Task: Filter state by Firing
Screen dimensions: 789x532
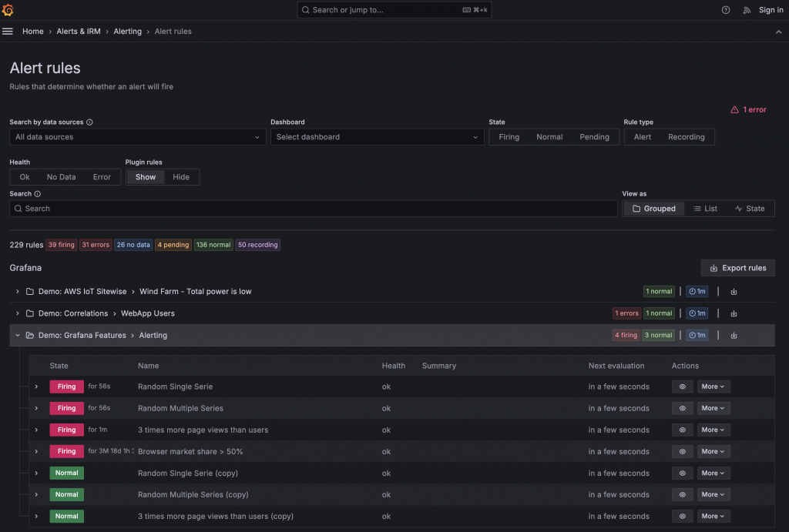Action: point(509,137)
